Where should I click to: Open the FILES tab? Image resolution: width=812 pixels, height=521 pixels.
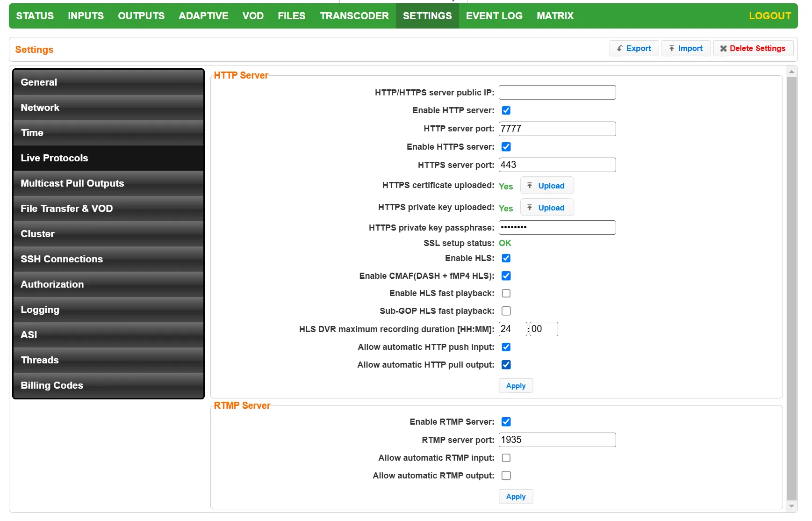pyautogui.click(x=292, y=16)
